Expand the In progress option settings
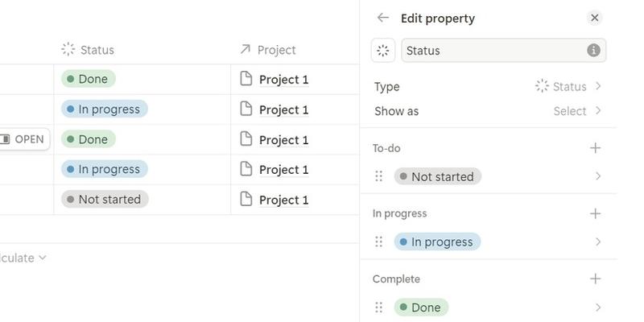The width and height of the screenshot is (644, 322). click(597, 242)
